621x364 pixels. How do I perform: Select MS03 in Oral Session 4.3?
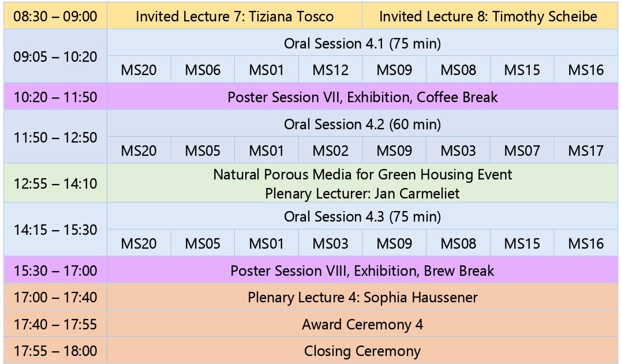[331, 243]
